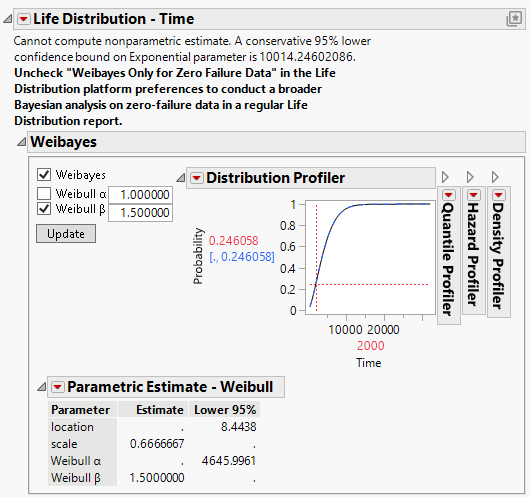Image resolution: width=530 pixels, height=497 pixels.
Task: Expand the Hazard Profiler section
Action: [x=470, y=177]
